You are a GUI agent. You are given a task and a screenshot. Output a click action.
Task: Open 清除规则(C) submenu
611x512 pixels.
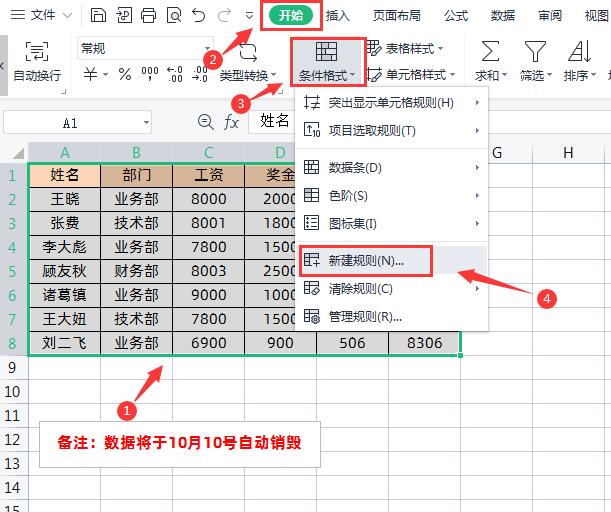tap(392, 289)
